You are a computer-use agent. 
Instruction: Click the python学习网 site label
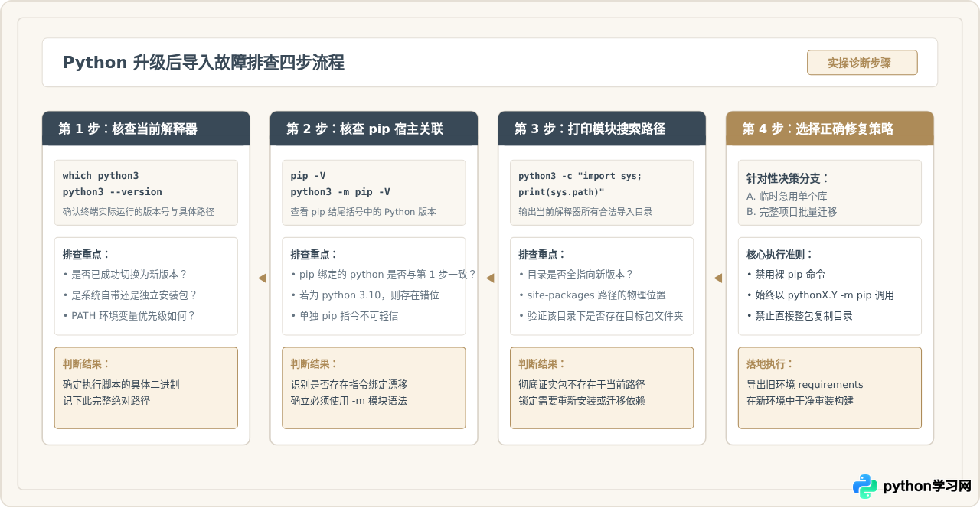(x=927, y=487)
